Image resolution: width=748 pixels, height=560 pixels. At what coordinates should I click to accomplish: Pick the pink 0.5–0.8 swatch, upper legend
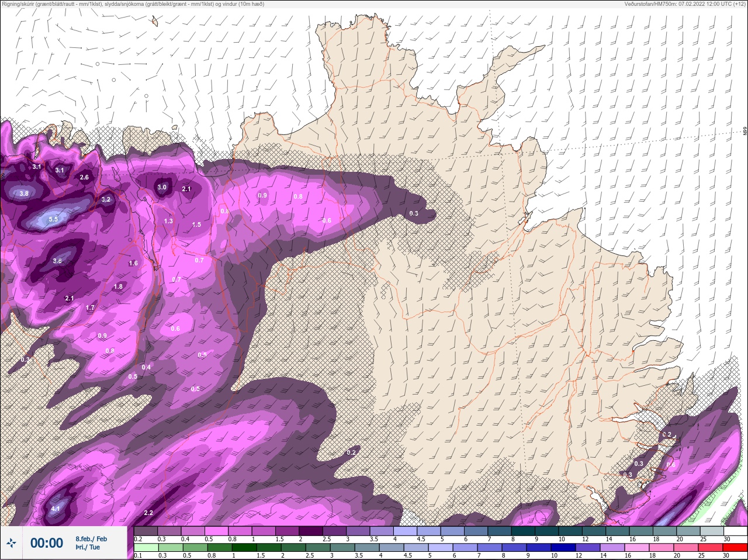pos(217,531)
